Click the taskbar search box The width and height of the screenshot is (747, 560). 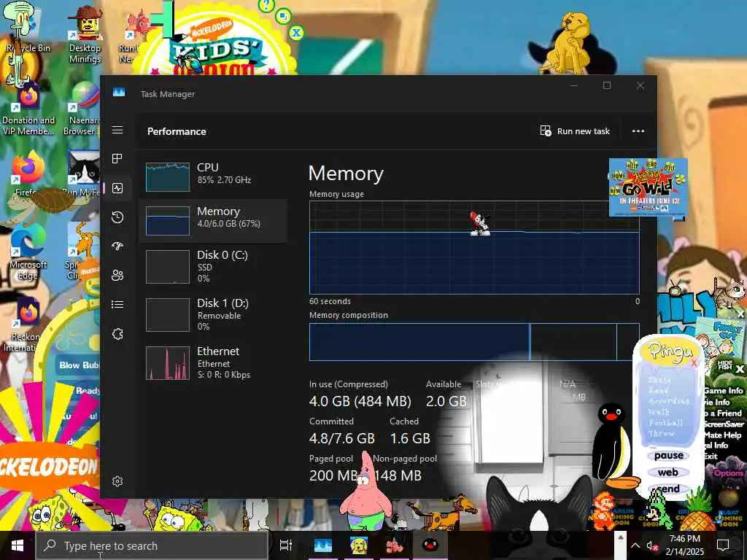click(x=152, y=545)
